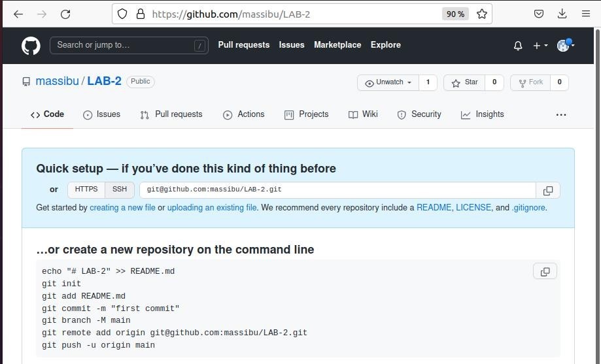Click the forks count 0
Viewport: 601px width, 364px height.
point(560,82)
